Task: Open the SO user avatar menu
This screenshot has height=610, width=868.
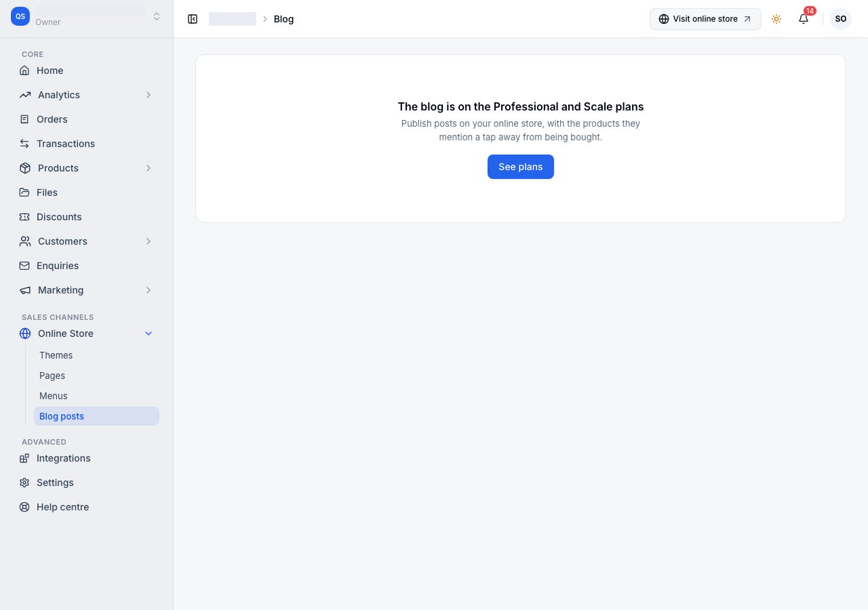Action: click(x=841, y=19)
